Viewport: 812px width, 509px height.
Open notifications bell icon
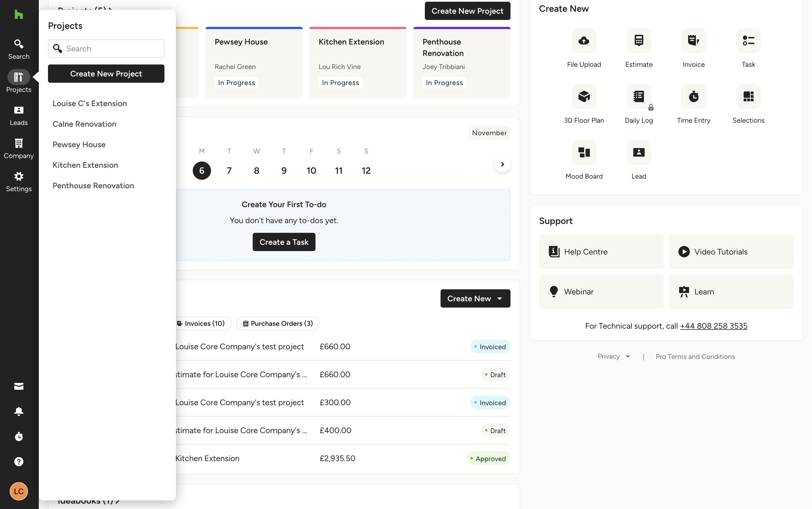point(19,411)
